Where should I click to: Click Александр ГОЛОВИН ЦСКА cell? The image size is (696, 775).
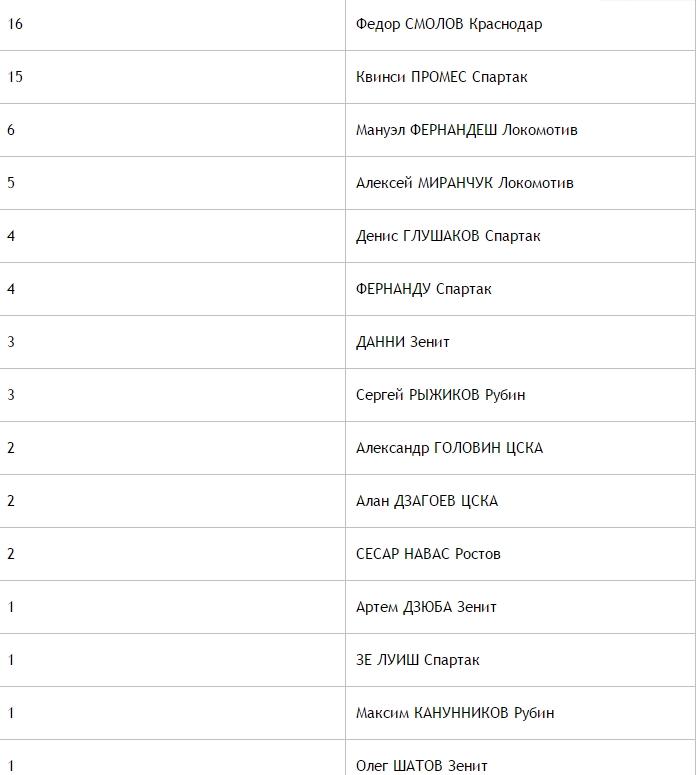point(521,448)
